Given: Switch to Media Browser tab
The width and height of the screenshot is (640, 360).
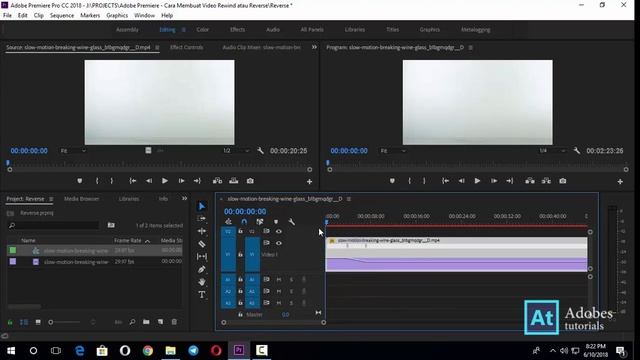Looking at the screenshot, I should [82, 199].
